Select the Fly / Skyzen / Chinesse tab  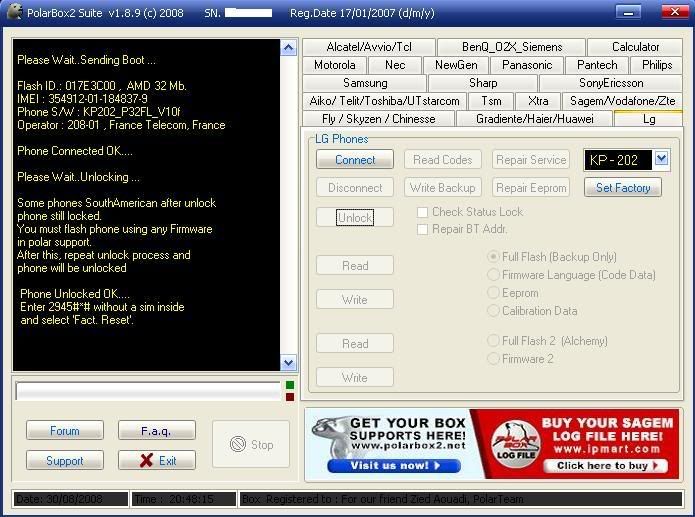[x=379, y=119]
